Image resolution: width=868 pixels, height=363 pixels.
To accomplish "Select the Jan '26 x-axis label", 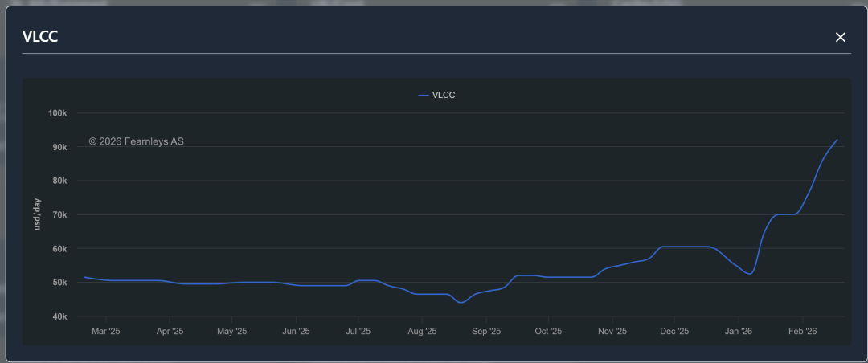I will click(739, 331).
